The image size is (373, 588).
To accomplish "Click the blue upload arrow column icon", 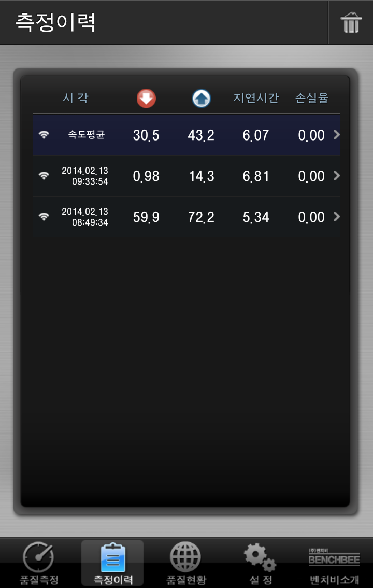I will (x=201, y=99).
